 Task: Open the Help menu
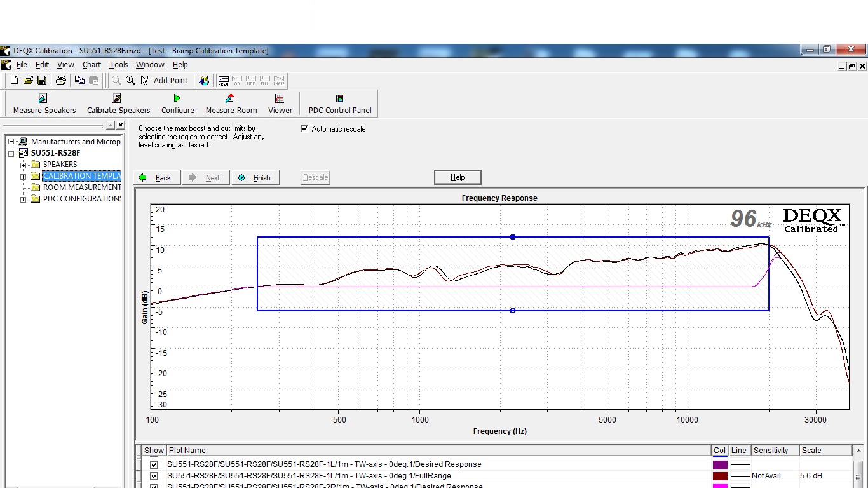pyautogui.click(x=180, y=65)
